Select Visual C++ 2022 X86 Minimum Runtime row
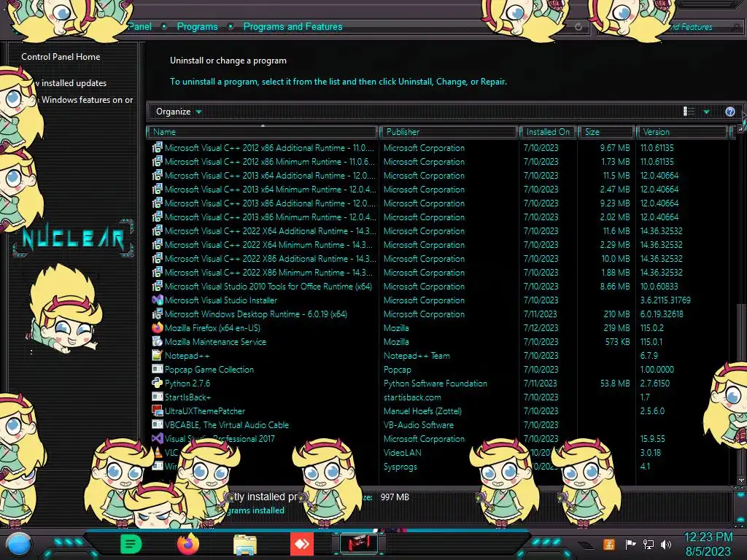This screenshot has width=747, height=560. pyautogui.click(x=438, y=273)
